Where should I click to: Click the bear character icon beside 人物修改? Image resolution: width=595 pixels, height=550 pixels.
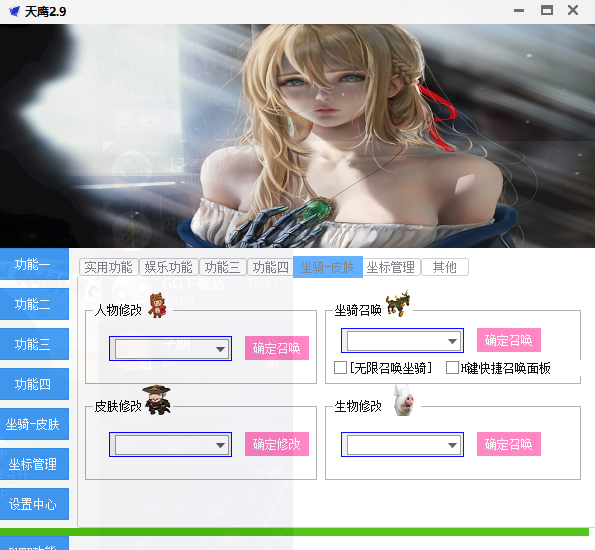157,305
